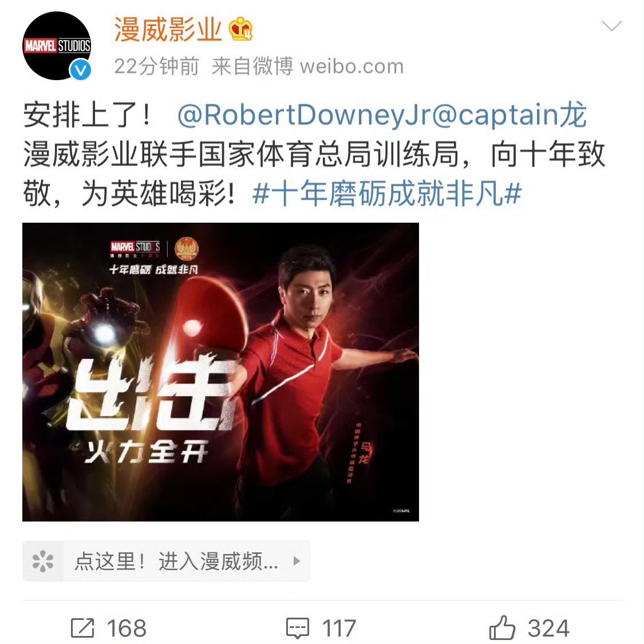Screen dimensions: 644x644
Task: Expand the post options chevron
Action: (x=611, y=26)
